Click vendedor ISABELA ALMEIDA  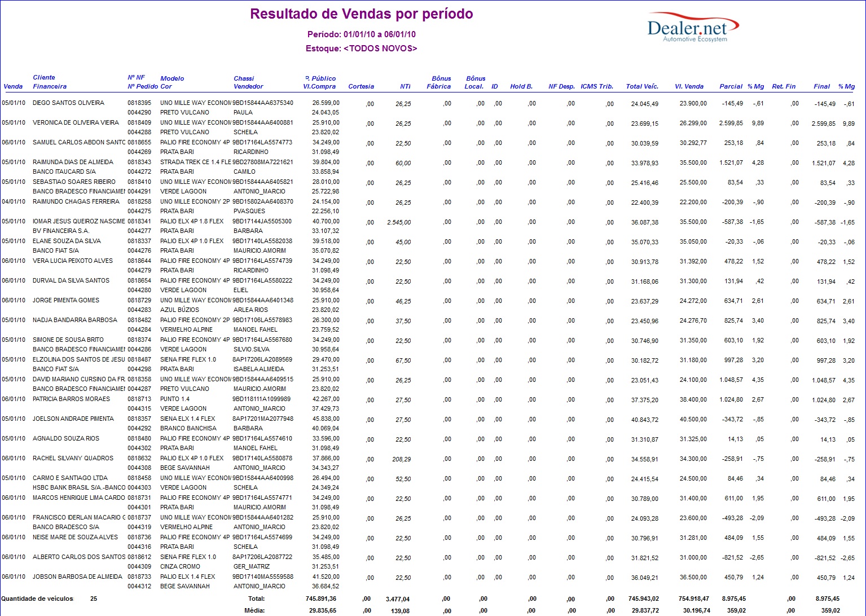click(x=259, y=369)
